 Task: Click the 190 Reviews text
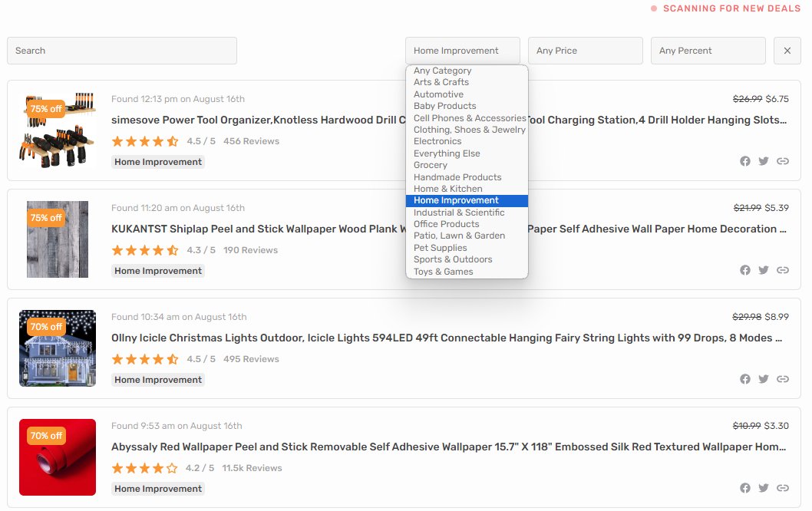(251, 250)
